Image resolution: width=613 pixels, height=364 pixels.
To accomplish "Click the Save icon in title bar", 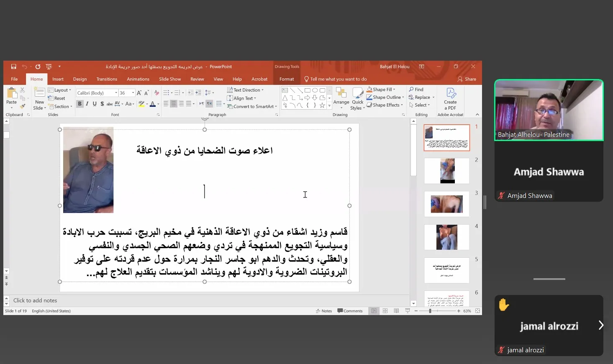I will tap(13, 67).
